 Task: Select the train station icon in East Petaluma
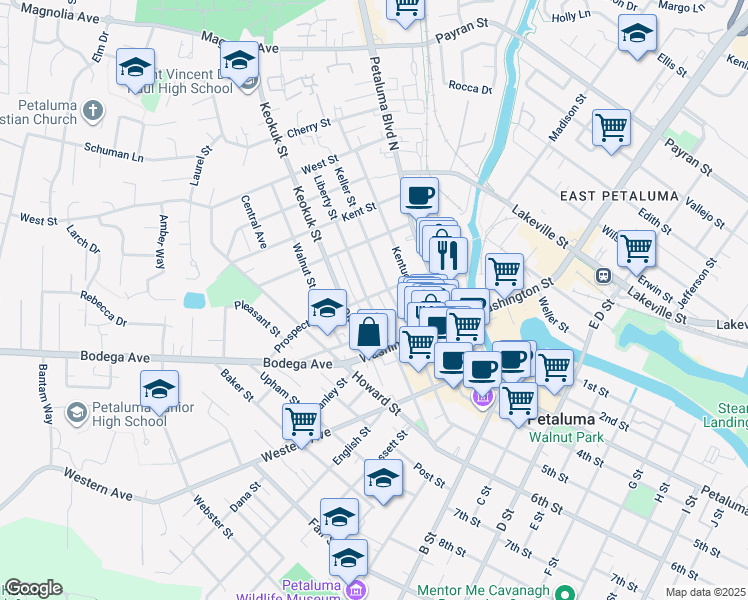(x=604, y=275)
